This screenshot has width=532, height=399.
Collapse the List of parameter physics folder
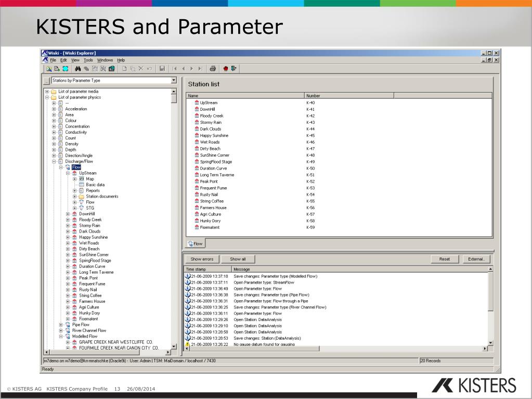47,97
